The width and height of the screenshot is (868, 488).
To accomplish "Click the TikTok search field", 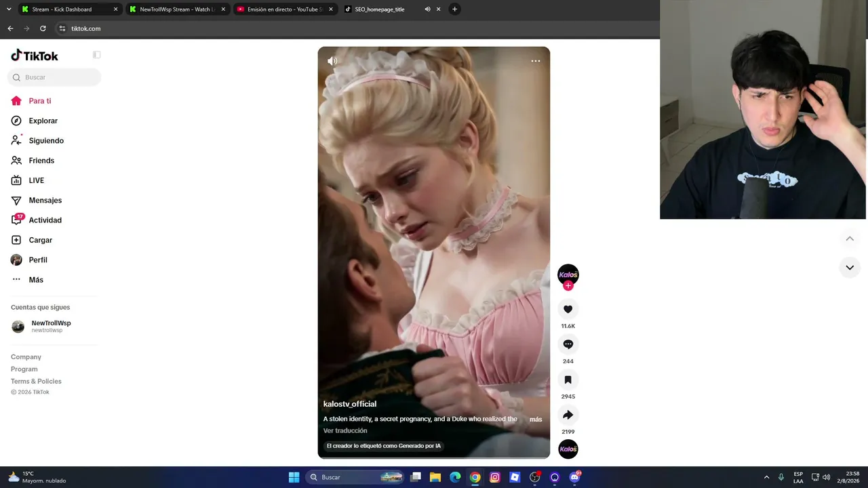I will [x=54, y=77].
